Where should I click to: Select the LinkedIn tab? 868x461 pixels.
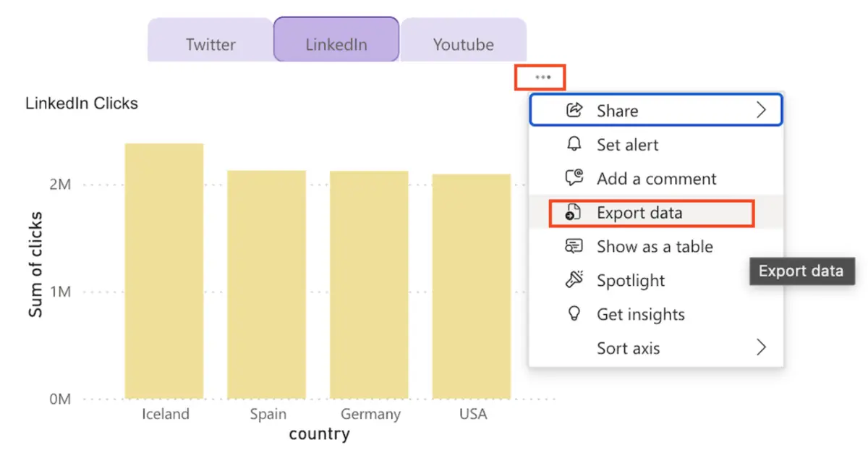[x=336, y=40]
